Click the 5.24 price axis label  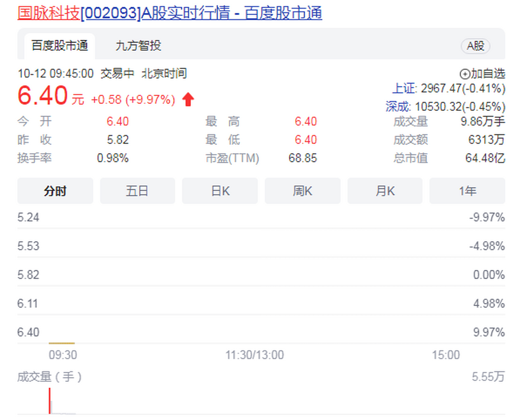[28, 218]
